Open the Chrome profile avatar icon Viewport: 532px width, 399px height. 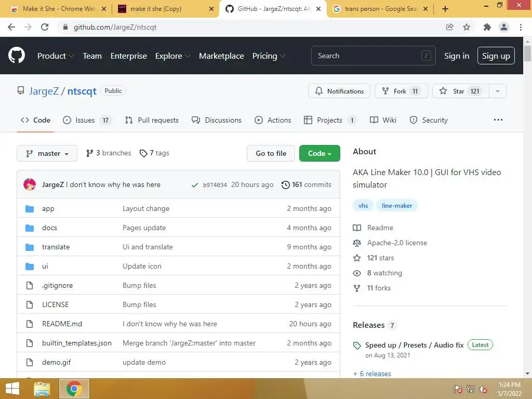point(504,27)
